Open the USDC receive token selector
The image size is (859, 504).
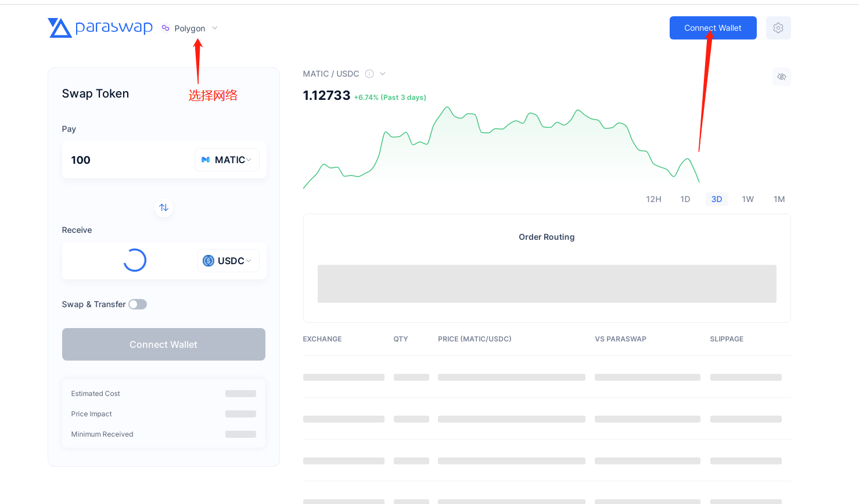point(228,261)
